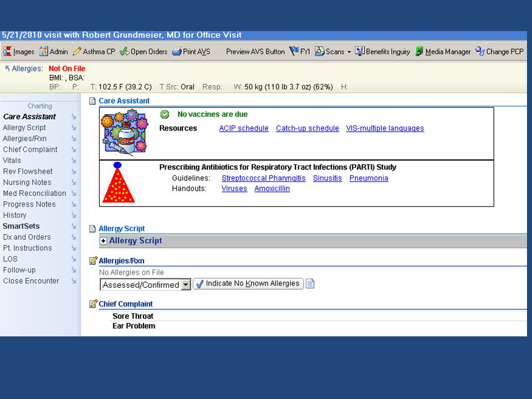
Task: Open Streptococcal Pharyngitis guideline link
Action: pyautogui.click(x=264, y=178)
